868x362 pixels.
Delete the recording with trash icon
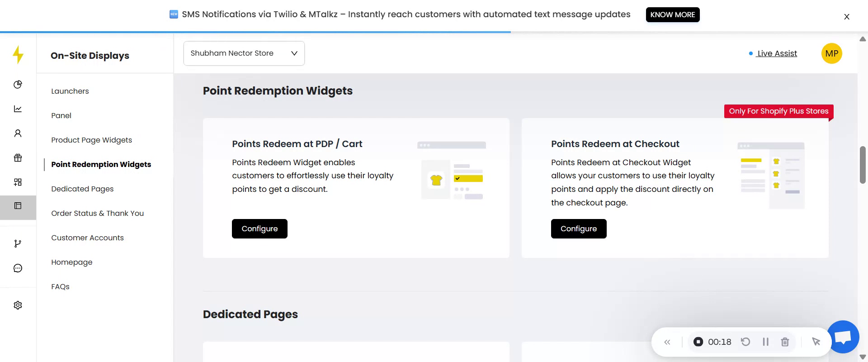785,342
